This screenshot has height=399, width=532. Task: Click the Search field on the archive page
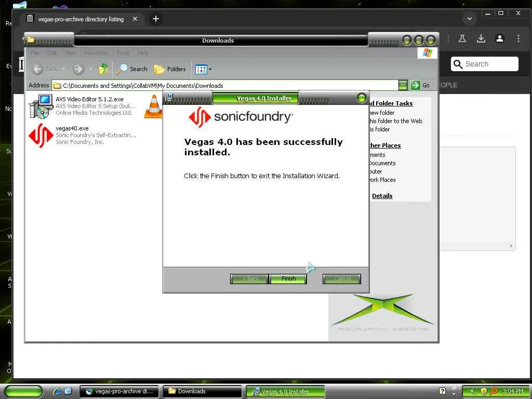(x=485, y=64)
